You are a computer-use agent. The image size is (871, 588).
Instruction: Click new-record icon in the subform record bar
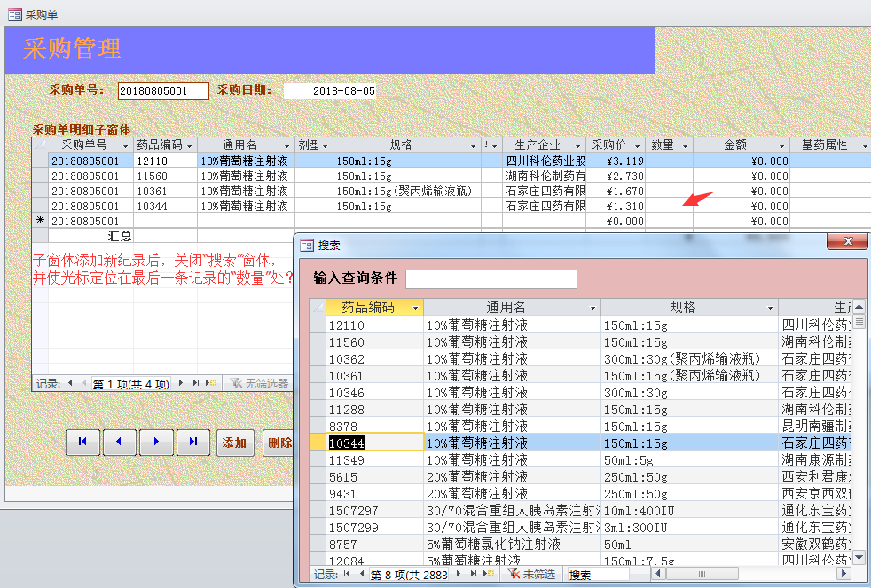point(211,383)
